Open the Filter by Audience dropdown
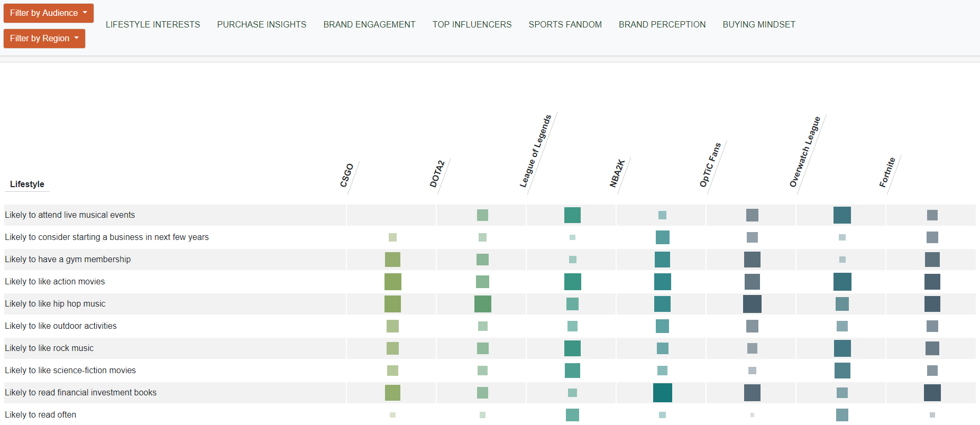980x425 pixels. tap(48, 13)
